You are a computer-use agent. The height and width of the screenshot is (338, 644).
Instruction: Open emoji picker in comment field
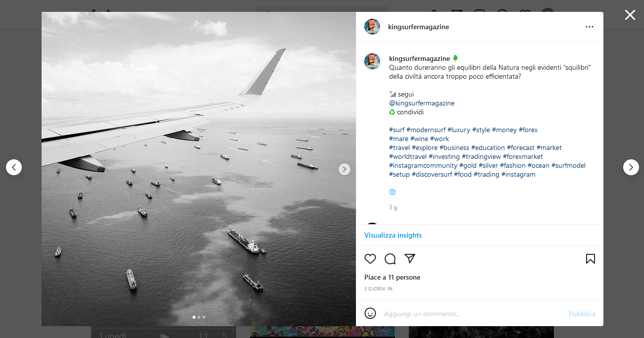coord(370,313)
